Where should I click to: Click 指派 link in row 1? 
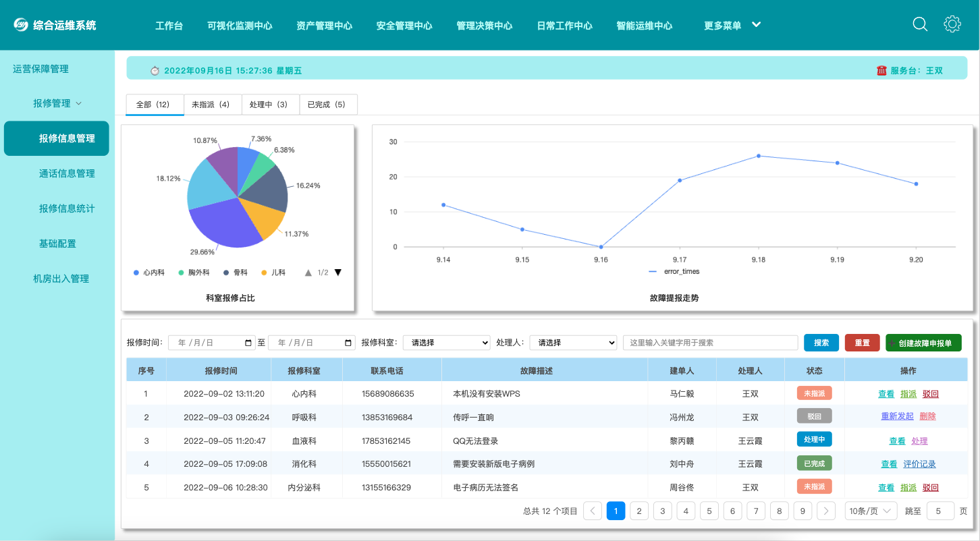tap(908, 394)
